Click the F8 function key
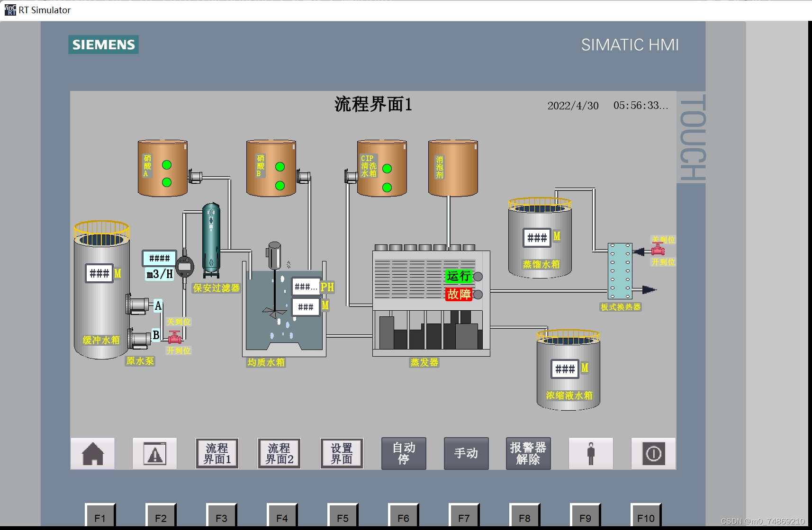Screen dimensions: 812x530 point(524,515)
